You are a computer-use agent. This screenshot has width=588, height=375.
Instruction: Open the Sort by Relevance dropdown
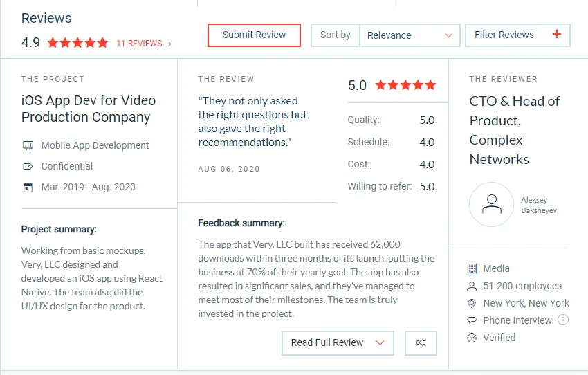click(x=410, y=35)
